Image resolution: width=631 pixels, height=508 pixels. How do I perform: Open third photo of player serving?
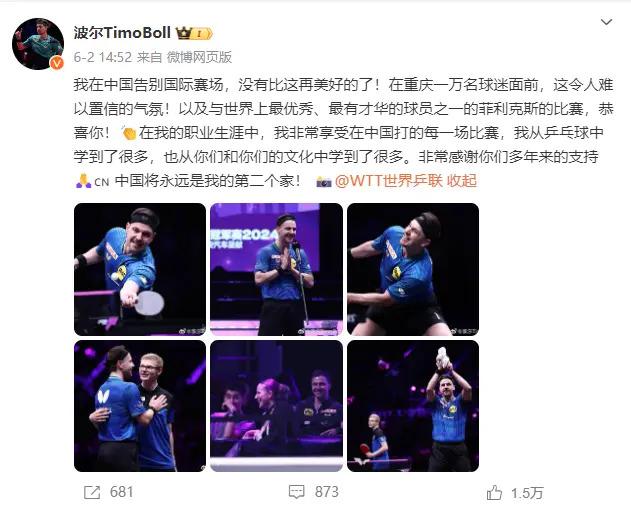coord(413,269)
